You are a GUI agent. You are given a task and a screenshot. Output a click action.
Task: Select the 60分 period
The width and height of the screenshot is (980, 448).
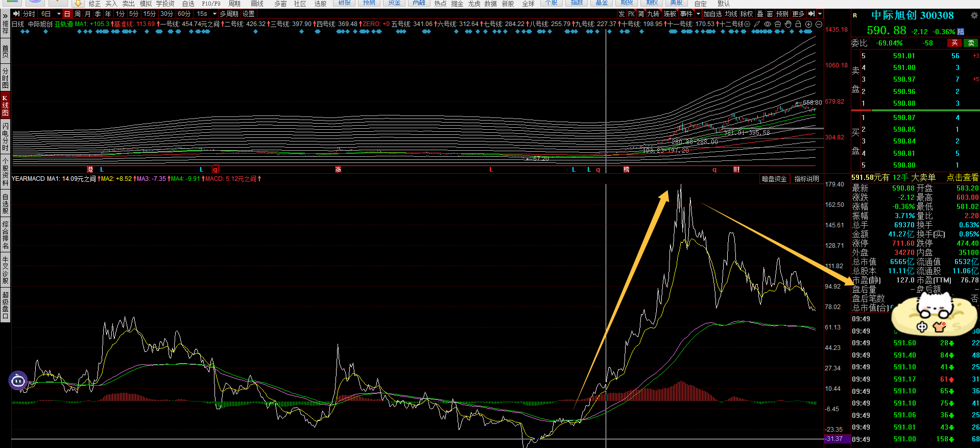coord(184,14)
